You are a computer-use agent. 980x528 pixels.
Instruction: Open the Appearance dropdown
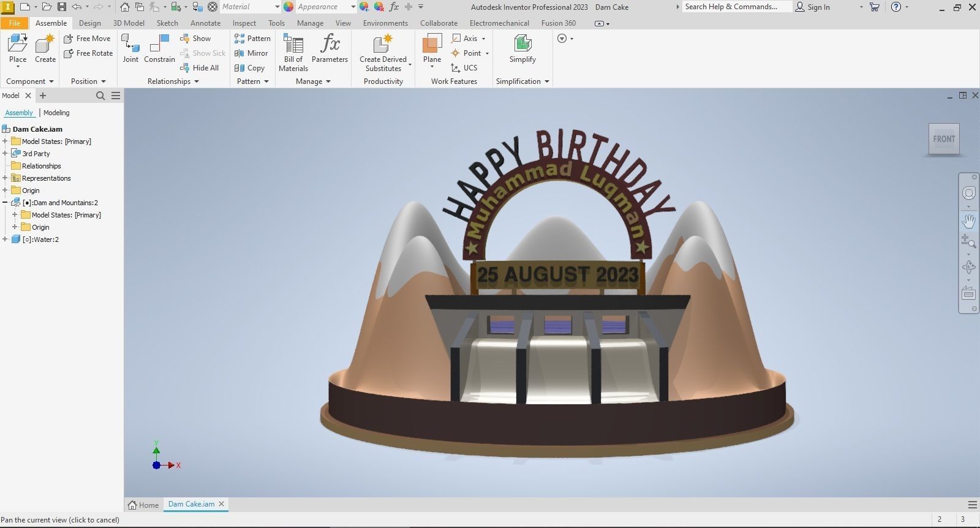click(x=353, y=7)
